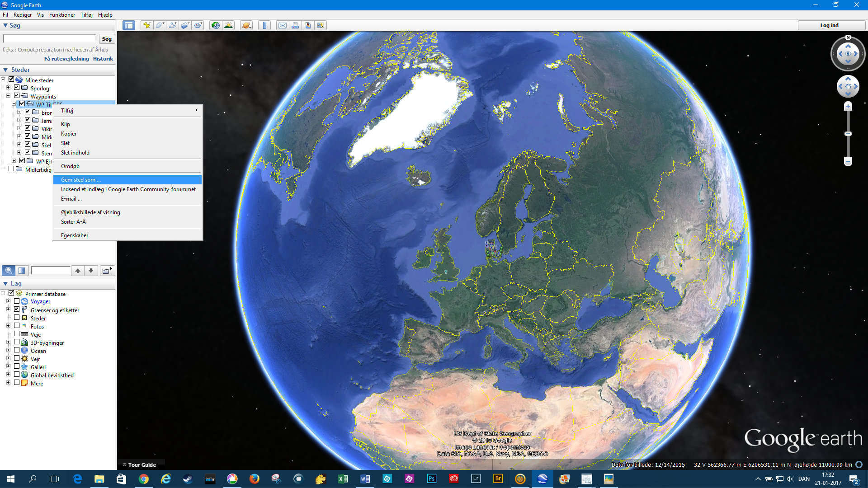
Task: Click the email envelope toolbar icon
Action: point(283,25)
